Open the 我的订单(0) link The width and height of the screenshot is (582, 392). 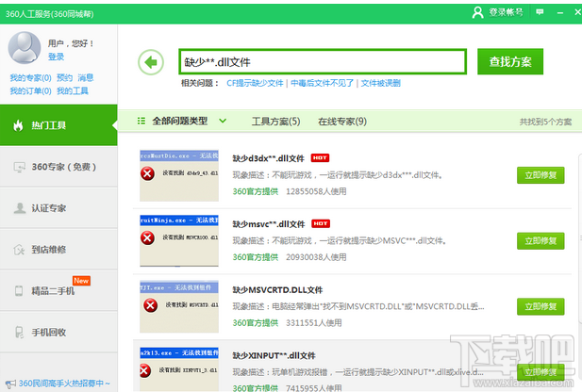coord(30,91)
